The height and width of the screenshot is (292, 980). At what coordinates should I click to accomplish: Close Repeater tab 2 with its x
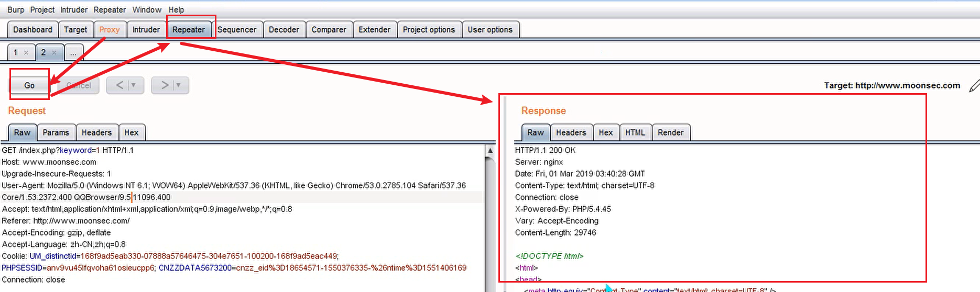[x=54, y=52]
